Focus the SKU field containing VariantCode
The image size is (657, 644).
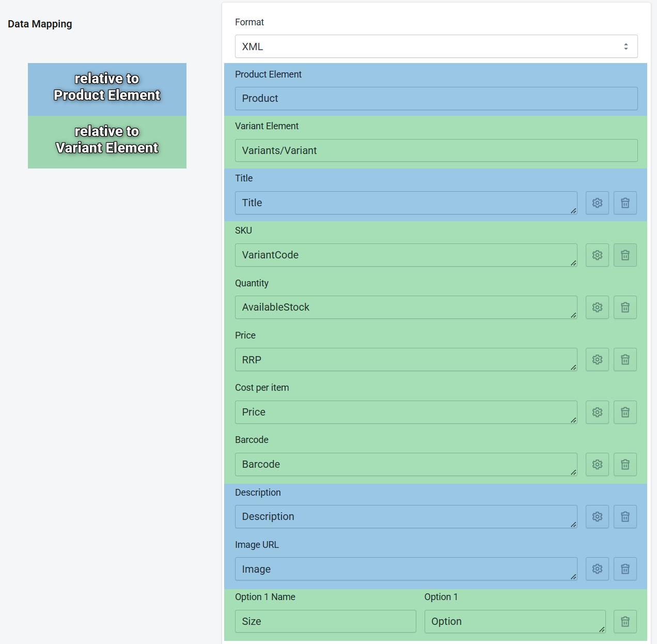click(x=405, y=255)
